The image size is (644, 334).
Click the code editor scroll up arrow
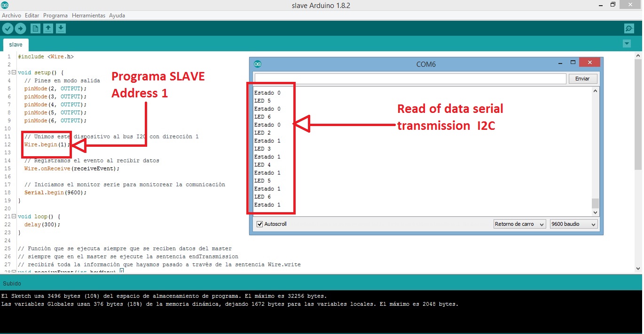[x=638, y=56]
